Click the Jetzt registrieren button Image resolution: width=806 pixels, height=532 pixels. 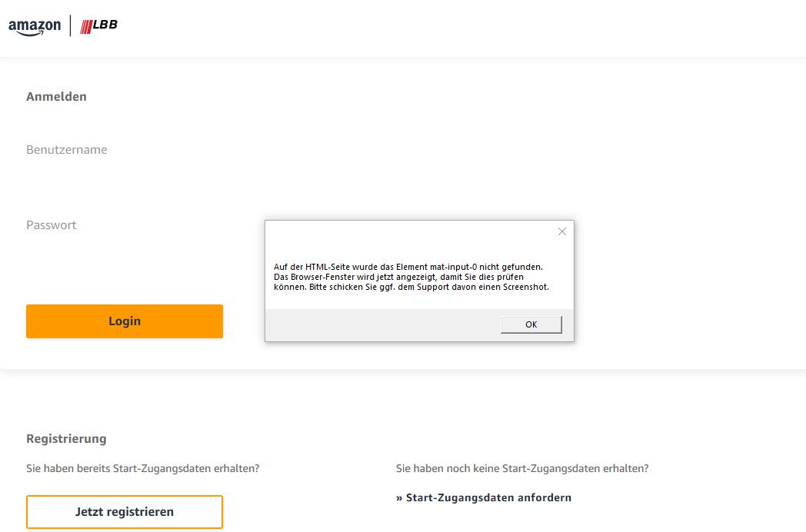[x=125, y=512]
